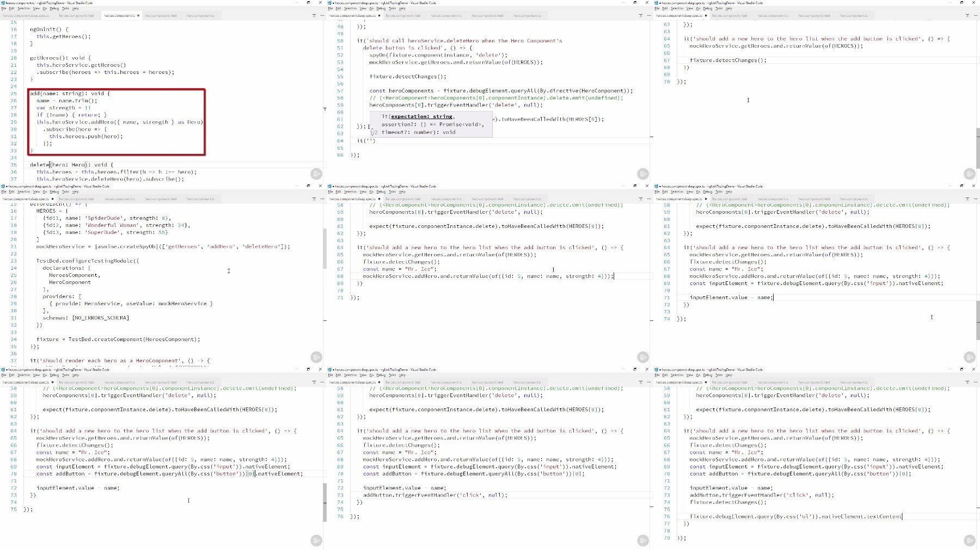Click play circle below the red-boxed add method
Screen dimensions: 980x550
click(316, 174)
